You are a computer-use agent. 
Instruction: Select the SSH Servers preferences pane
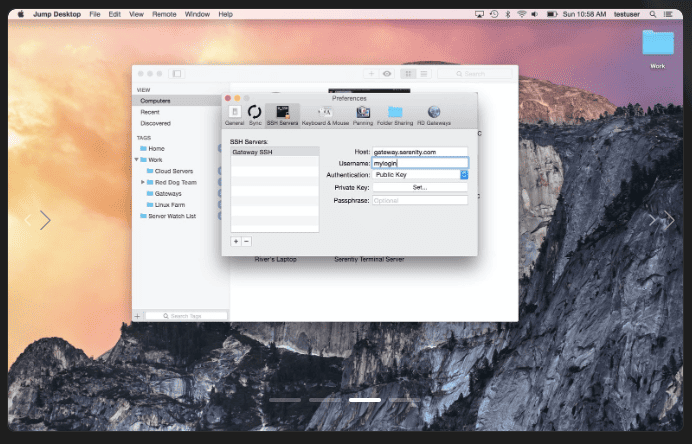[282, 116]
